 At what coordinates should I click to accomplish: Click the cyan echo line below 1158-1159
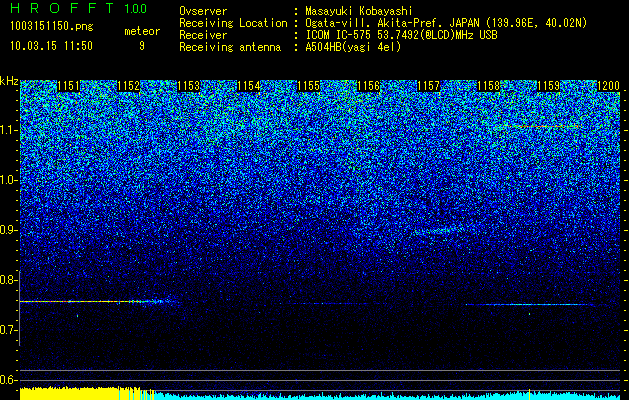pos(530,305)
